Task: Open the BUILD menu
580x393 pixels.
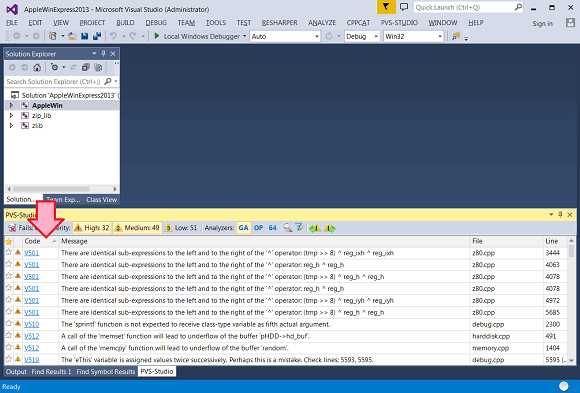Action: [125, 23]
